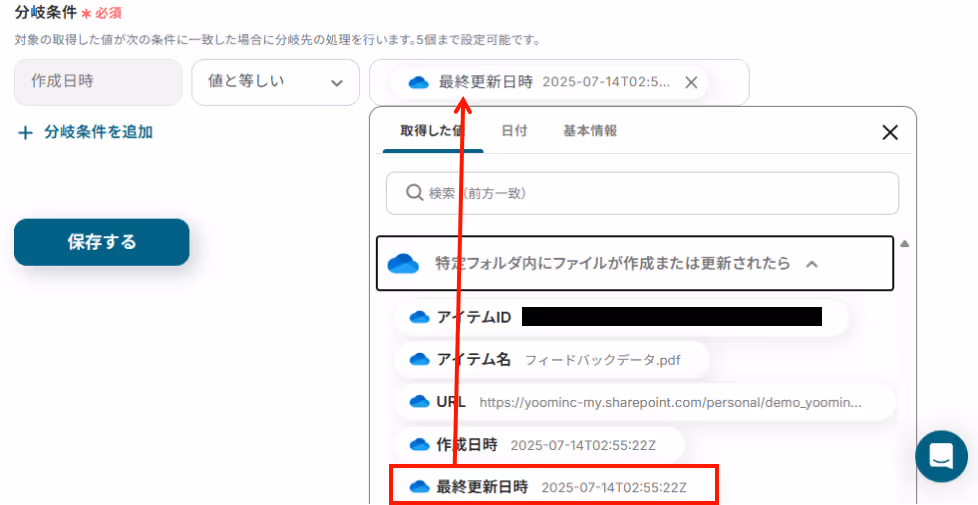Click the chevron arrow on the trigger section header

pyautogui.click(x=811, y=264)
